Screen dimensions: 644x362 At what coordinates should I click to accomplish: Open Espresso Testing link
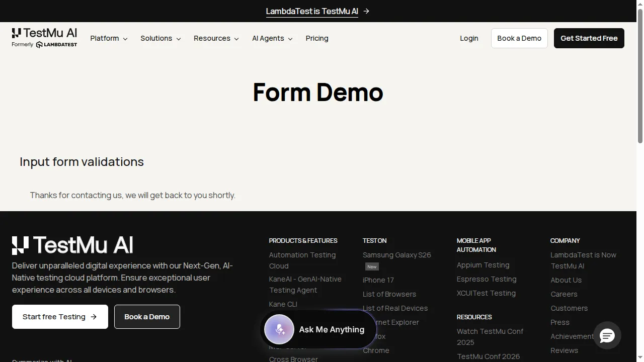tap(487, 279)
